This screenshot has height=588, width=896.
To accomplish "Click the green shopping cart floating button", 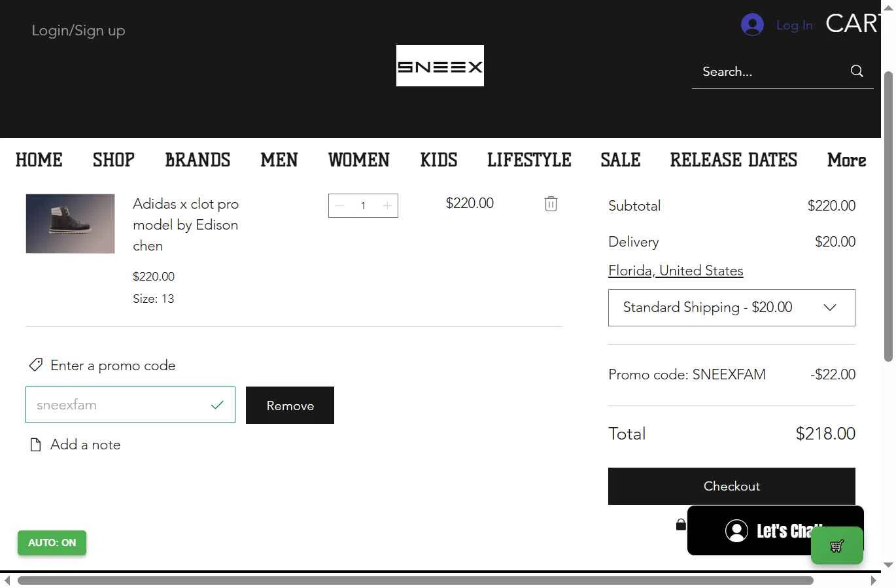I will coord(837,545).
